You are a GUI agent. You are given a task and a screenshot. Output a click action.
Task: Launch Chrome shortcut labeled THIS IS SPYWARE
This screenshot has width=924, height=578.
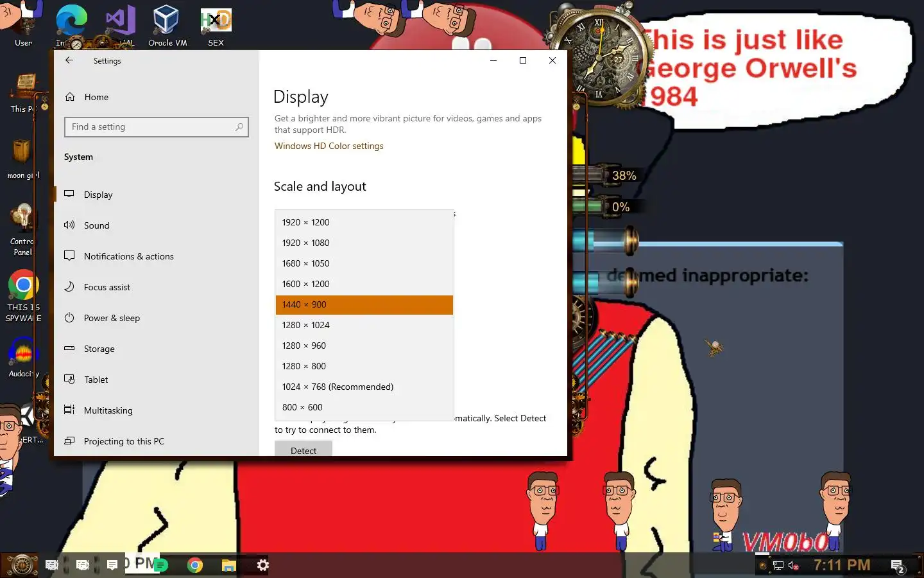click(x=23, y=295)
